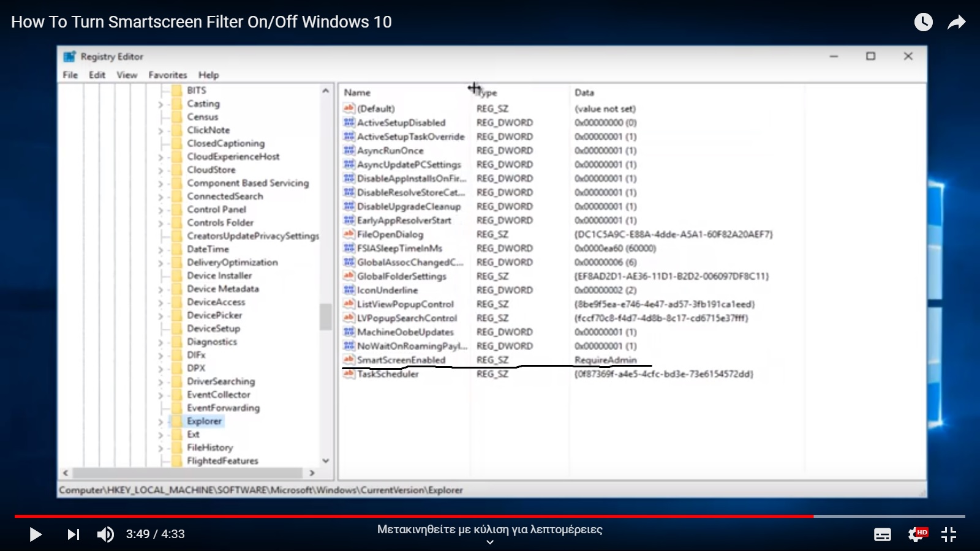Select the SmartScreenEnabled registry value
980x551 pixels.
click(x=401, y=360)
